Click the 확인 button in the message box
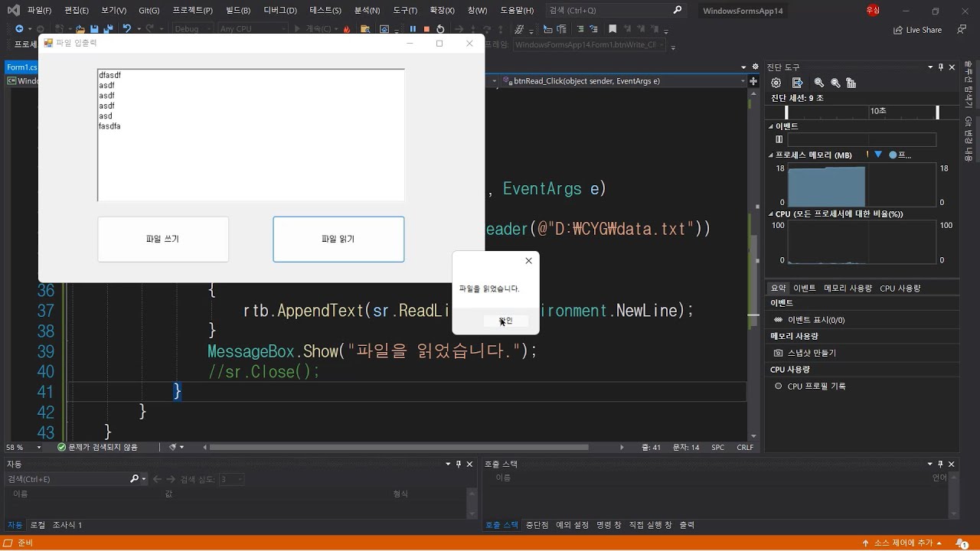 506,321
